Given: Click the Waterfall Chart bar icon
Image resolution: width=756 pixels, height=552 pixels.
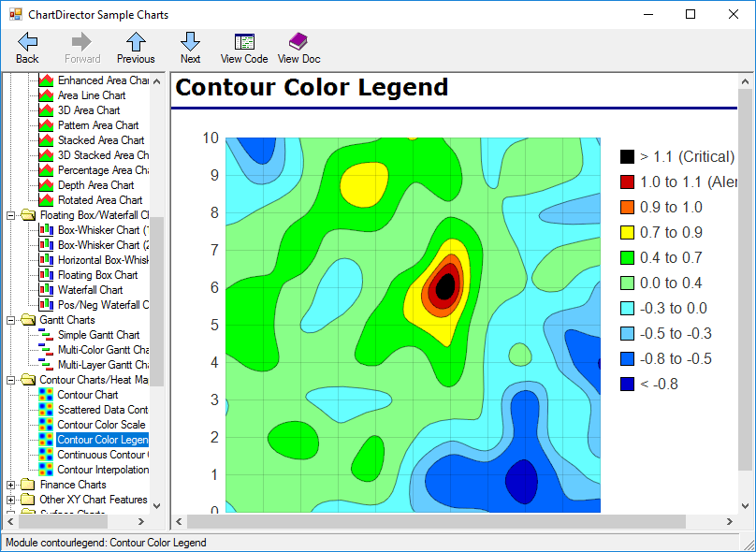Looking at the screenshot, I should [x=46, y=290].
